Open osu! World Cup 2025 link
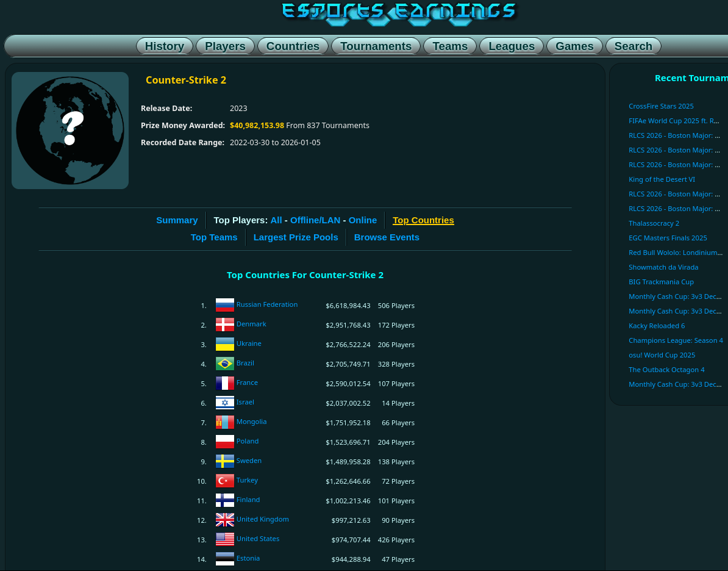The image size is (728, 571). [662, 355]
